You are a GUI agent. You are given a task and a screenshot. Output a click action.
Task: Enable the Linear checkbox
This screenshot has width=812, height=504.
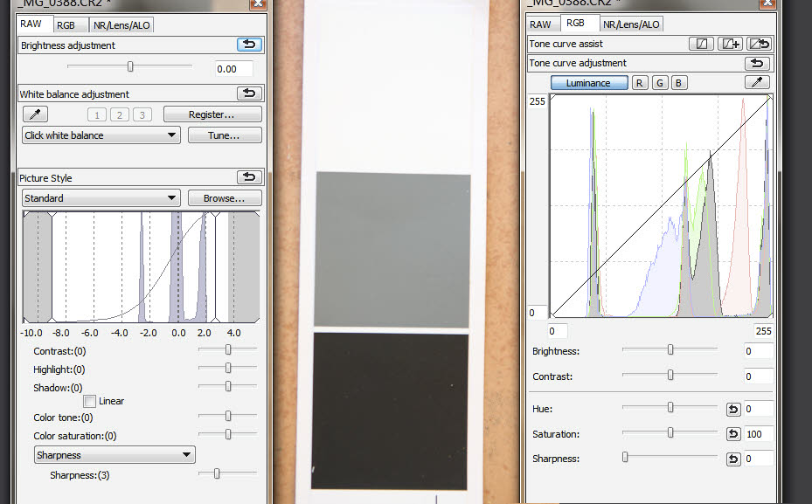[89, 401]
